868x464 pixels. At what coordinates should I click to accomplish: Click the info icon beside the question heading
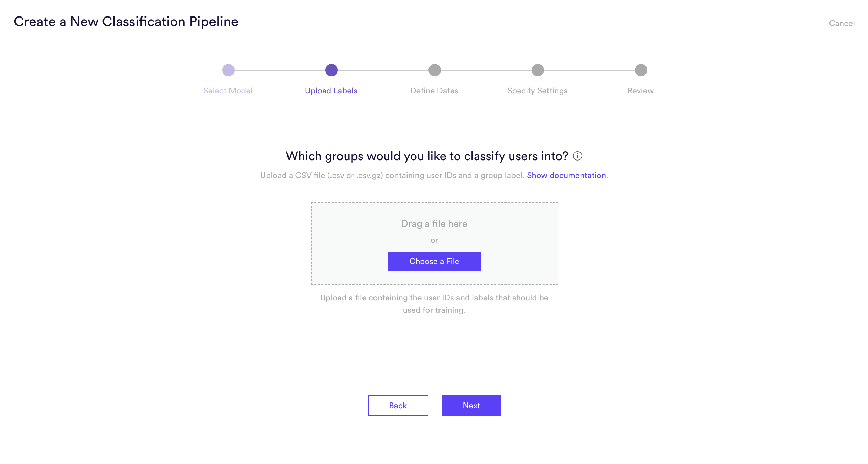577,156
